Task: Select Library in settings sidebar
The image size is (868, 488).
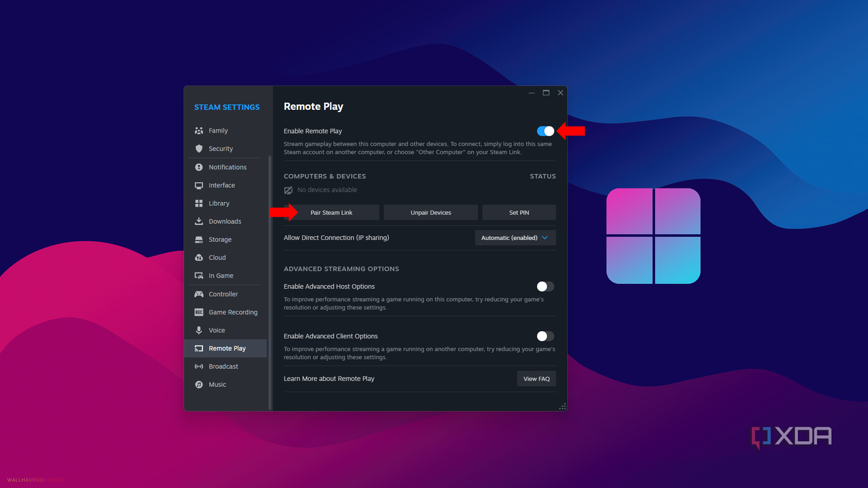Action: tap(226, 204)
